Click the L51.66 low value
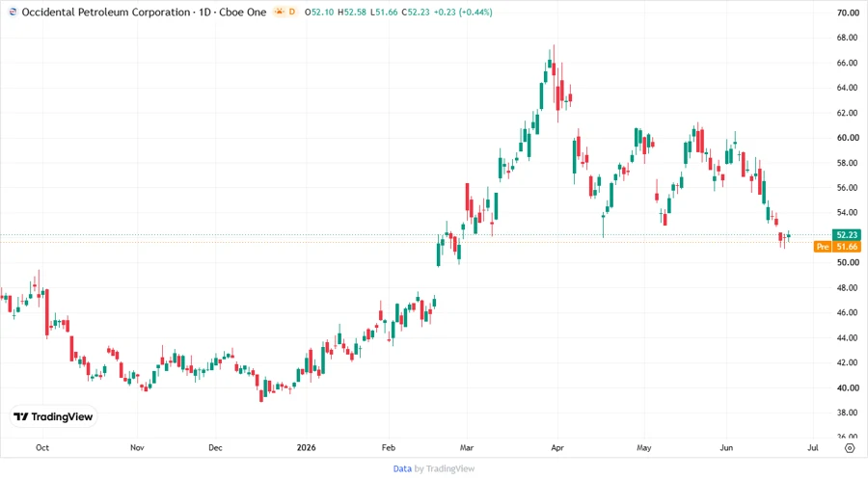868x480 pixels. point(384,12)
